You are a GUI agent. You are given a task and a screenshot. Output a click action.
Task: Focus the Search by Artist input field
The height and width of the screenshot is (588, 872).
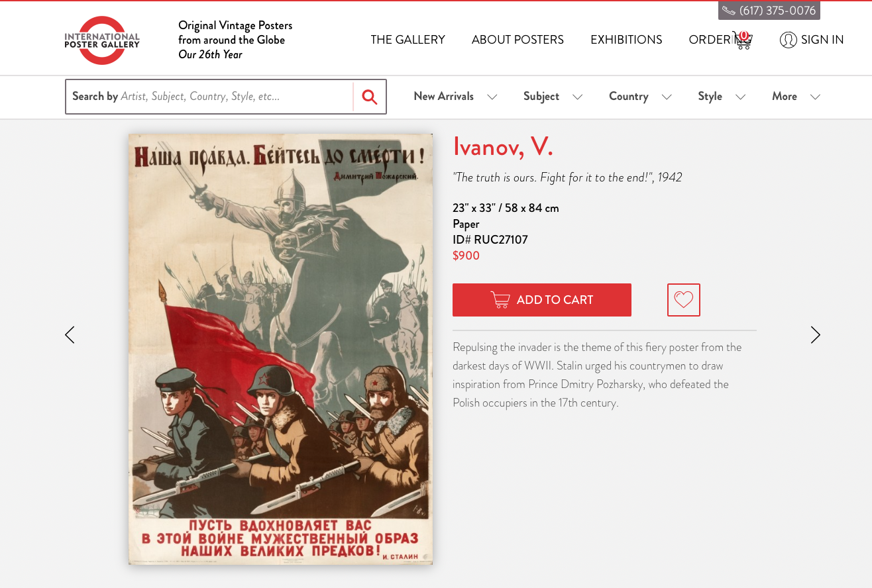[x=209, y=97]
